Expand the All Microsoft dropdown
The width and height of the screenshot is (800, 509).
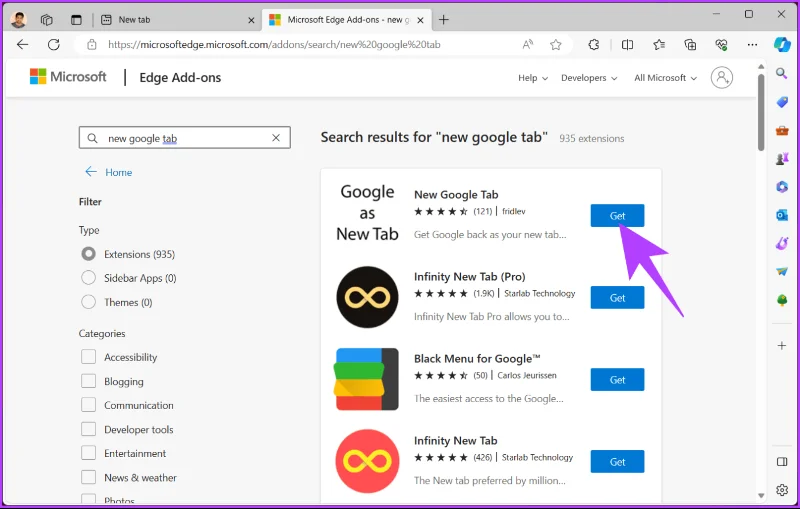(x=665, y=78)
